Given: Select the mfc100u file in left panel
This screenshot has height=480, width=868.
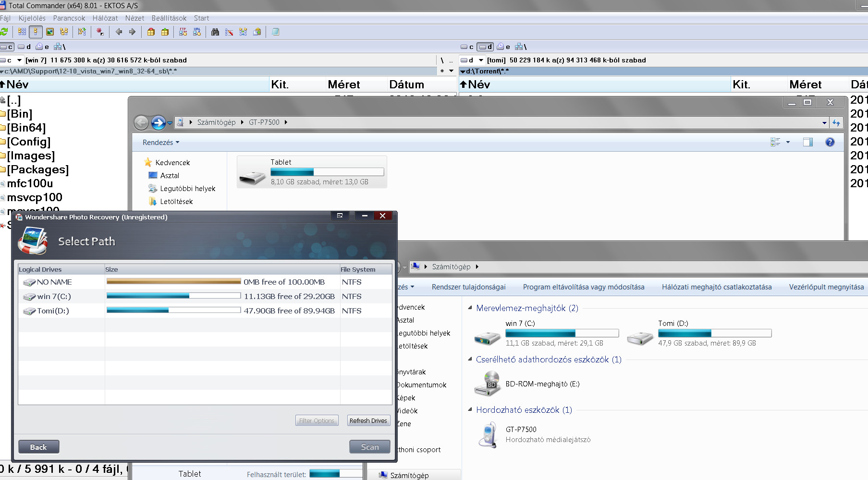Looking at the screenshot, I should [x=30, y=183].
